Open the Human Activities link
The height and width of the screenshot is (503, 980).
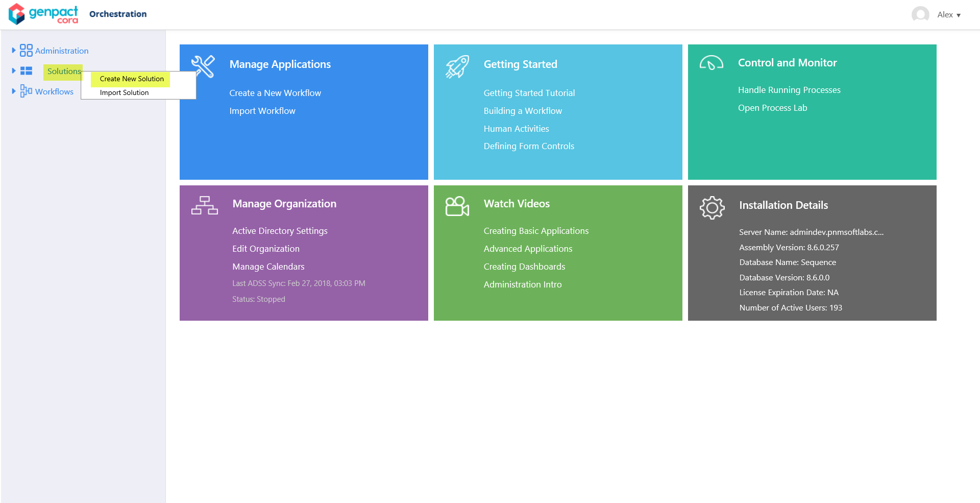click(517, 129)
